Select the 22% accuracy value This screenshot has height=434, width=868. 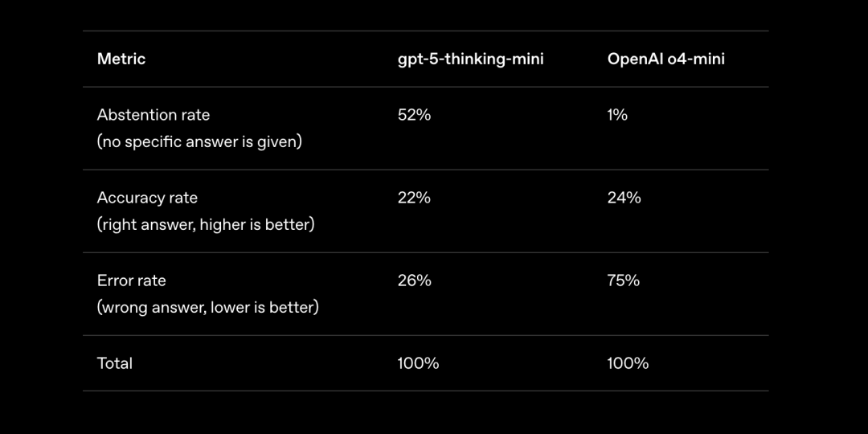(x=414, y=198)
